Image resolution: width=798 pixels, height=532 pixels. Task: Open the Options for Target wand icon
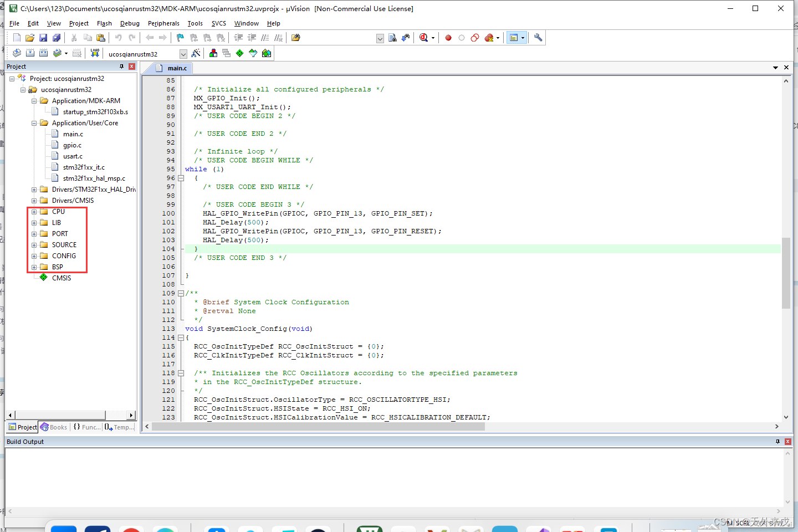[196, 53]
